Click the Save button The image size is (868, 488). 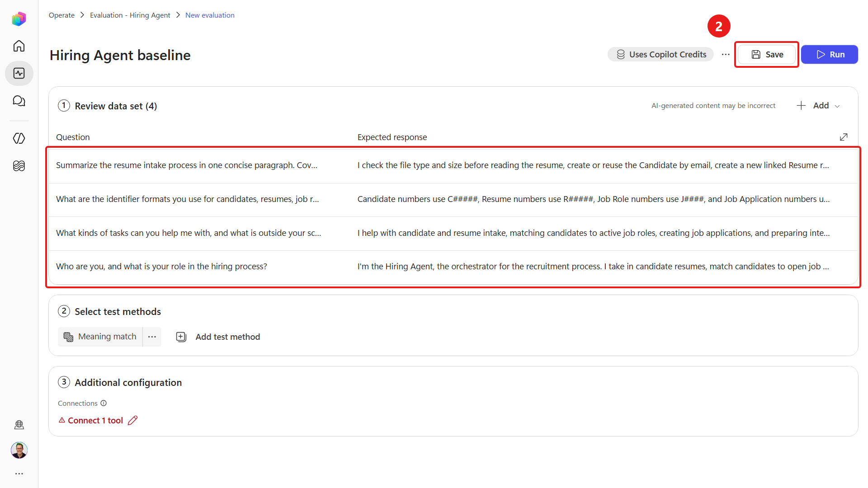767,54
